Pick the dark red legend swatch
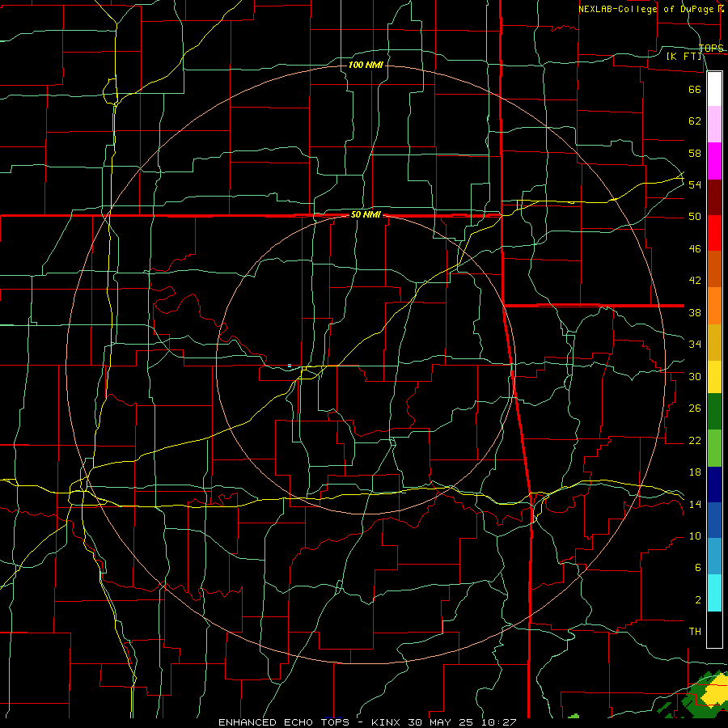Screen dimensions: 728x728 (x=714, y=197)
